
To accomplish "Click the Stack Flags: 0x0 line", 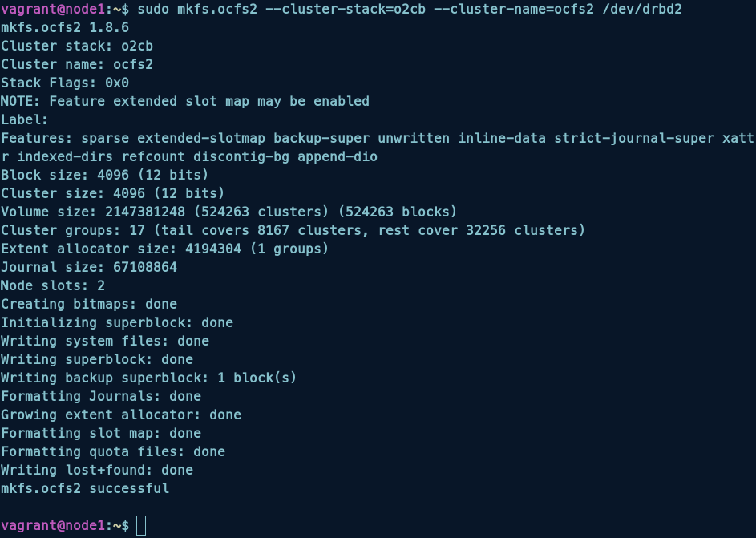I will tap(65, 83).
